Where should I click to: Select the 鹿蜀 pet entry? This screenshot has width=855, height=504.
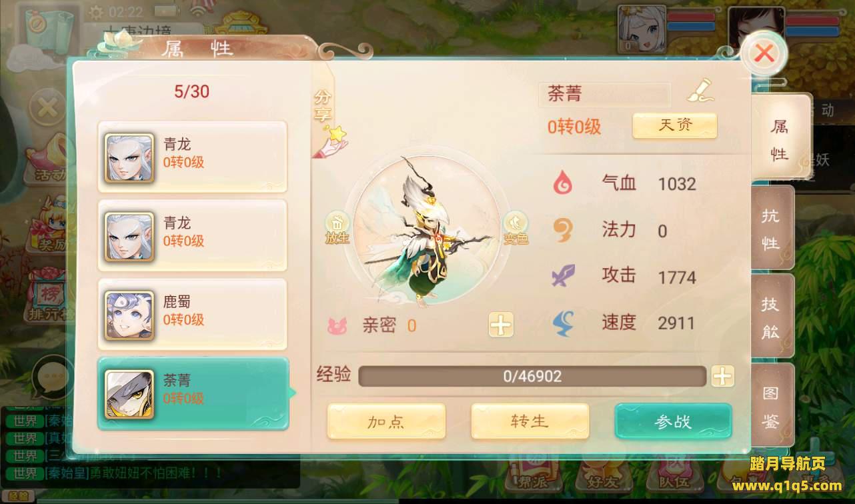coord(193,314)
